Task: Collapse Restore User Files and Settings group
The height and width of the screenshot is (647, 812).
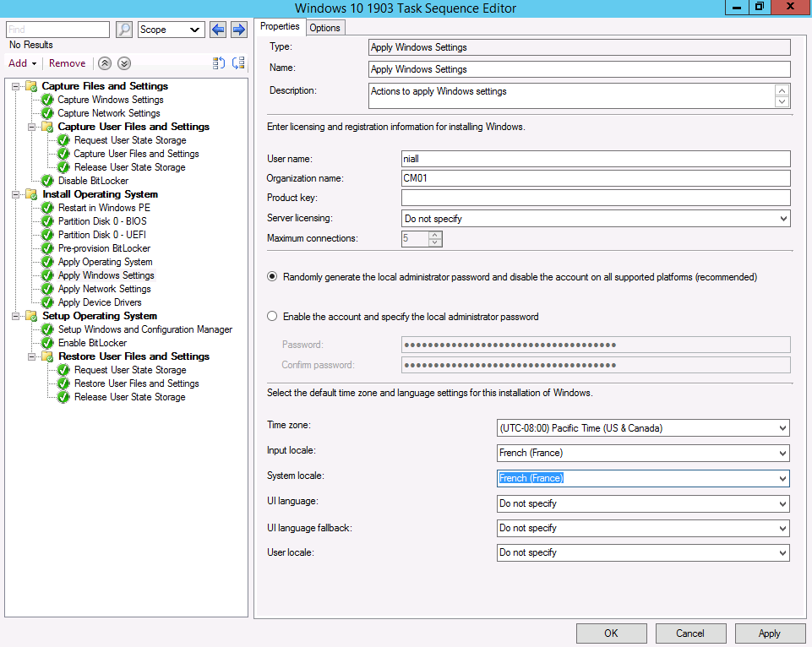Action: 31,356
